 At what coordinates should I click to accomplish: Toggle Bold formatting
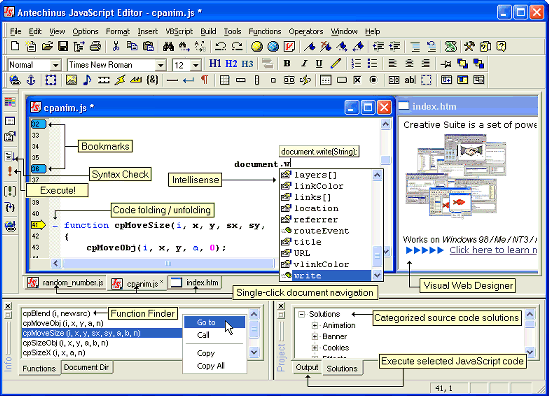(287, 63)
